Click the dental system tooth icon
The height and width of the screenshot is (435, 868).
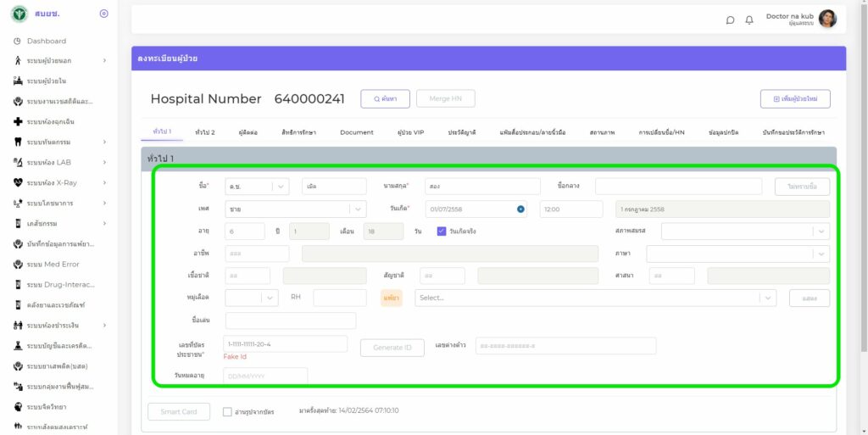point(18,142)
